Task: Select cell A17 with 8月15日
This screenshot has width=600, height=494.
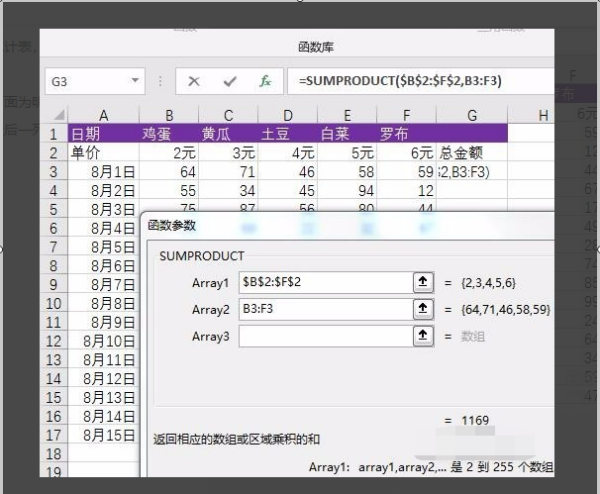Action: pyautogui.click(x=104, y=435)
